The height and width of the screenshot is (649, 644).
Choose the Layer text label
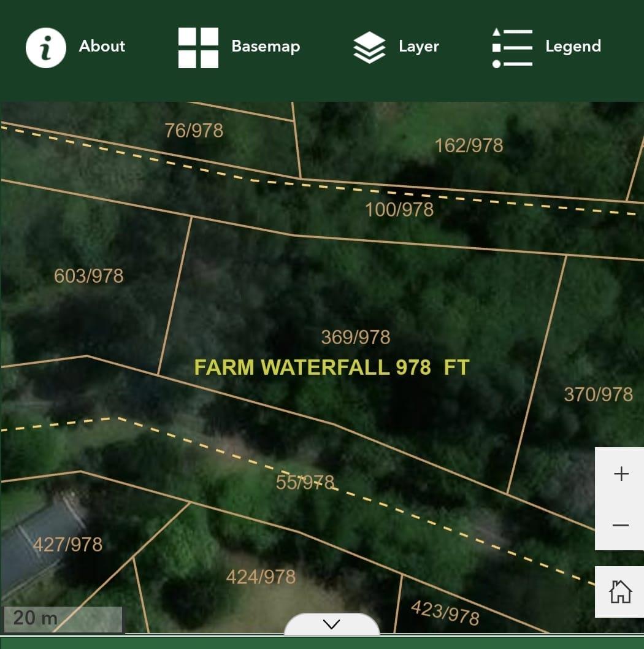[x=418, y=47]
